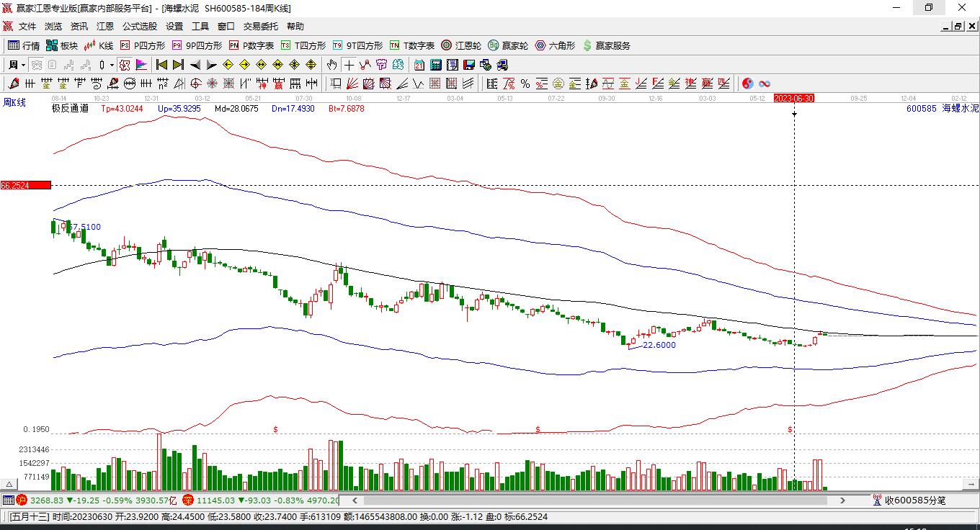Open the 帮助 help menu
Image resolution: width=980 pixels, height=530 pixels.
pos(295,27)
